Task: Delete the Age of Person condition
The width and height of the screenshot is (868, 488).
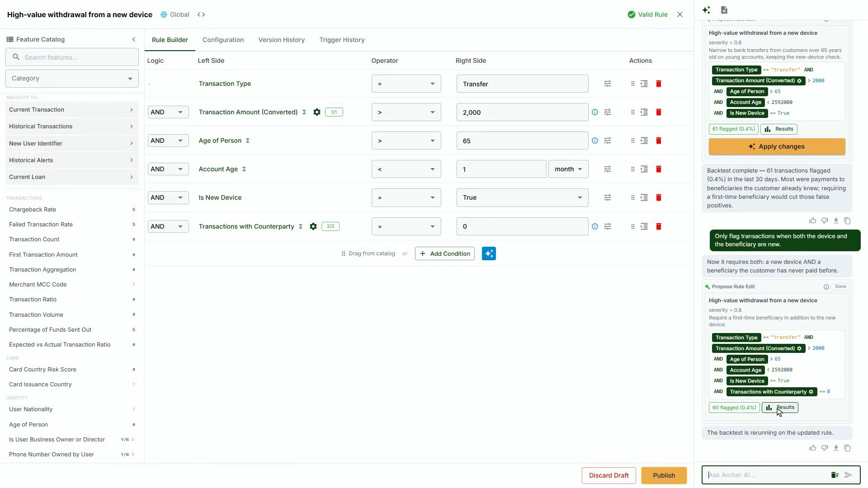Action: click(659, 141)
